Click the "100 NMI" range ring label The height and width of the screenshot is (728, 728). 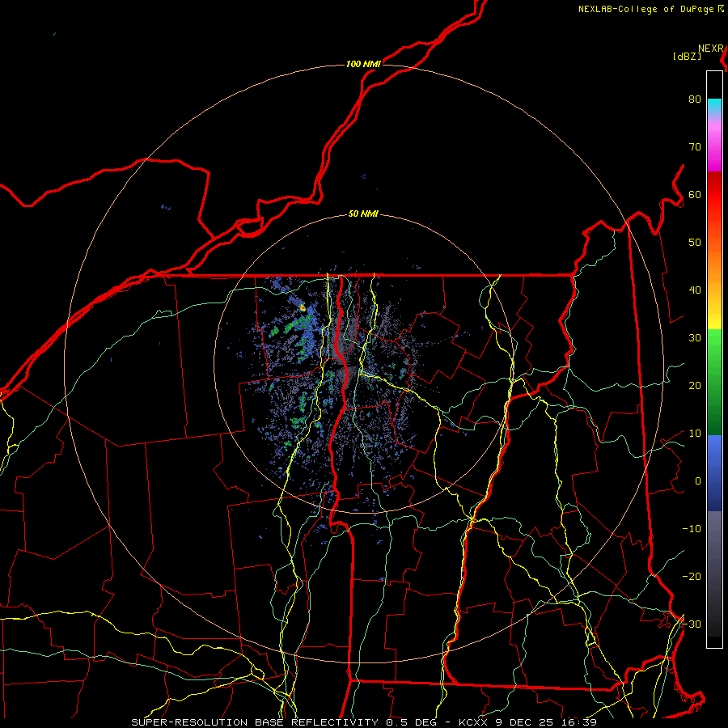coord(363,64)
